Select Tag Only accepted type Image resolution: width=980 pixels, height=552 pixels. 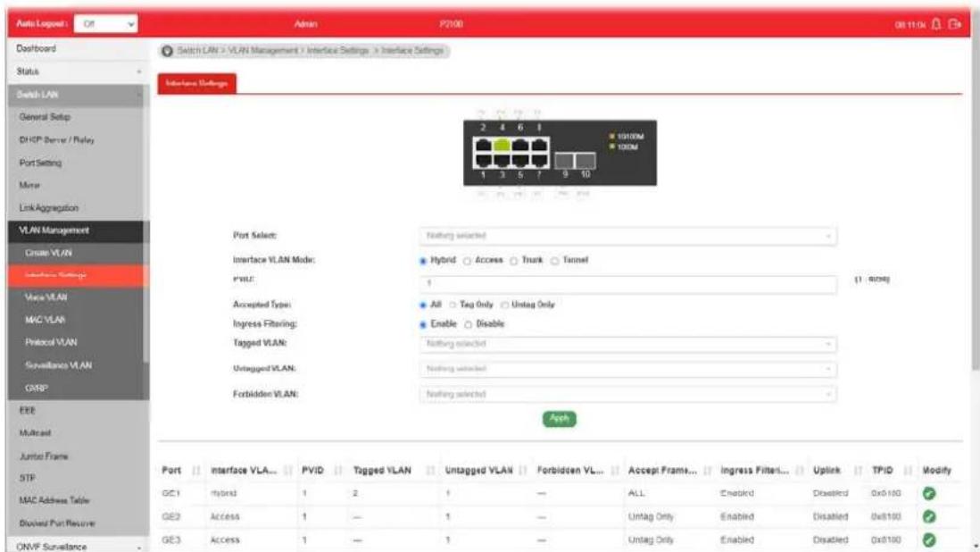click(x=453, y=305)
